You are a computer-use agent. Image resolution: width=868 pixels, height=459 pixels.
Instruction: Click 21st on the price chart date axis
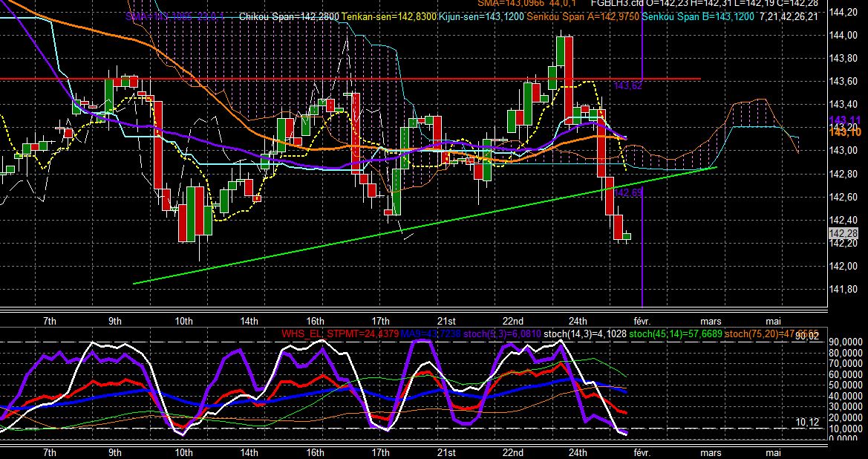click(446, 321)
